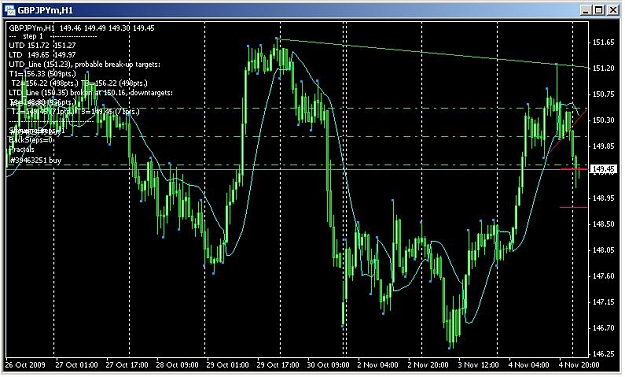Click the '27 Oct 17:00' time axis label
625x377 pixels.
(x=127, y=365)
